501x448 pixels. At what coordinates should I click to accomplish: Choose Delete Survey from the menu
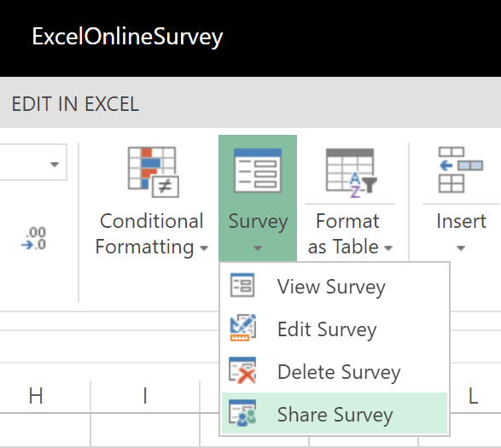click(x=335, y=371)
